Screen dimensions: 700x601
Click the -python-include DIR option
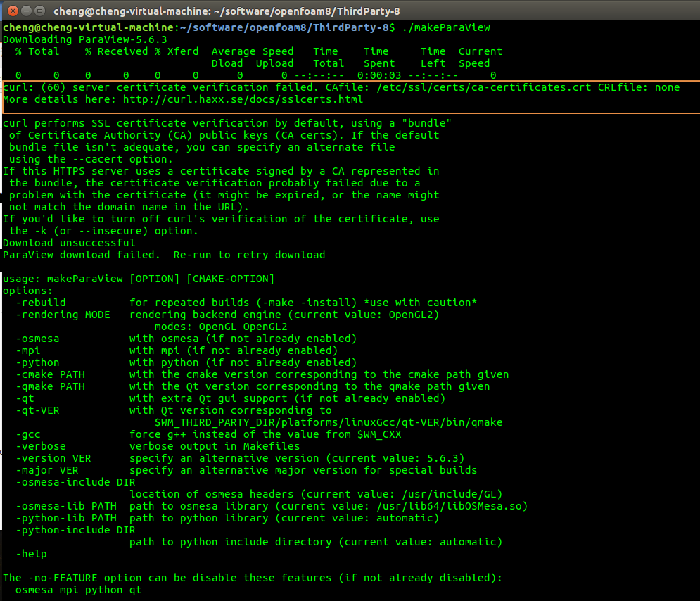point(75,531)
